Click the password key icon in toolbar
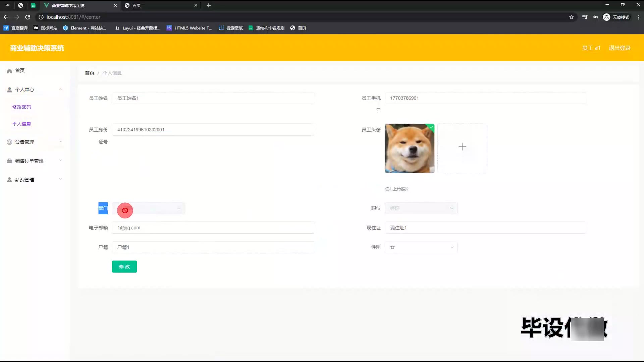This screenshot has height=362, width=644. [596, 17]
